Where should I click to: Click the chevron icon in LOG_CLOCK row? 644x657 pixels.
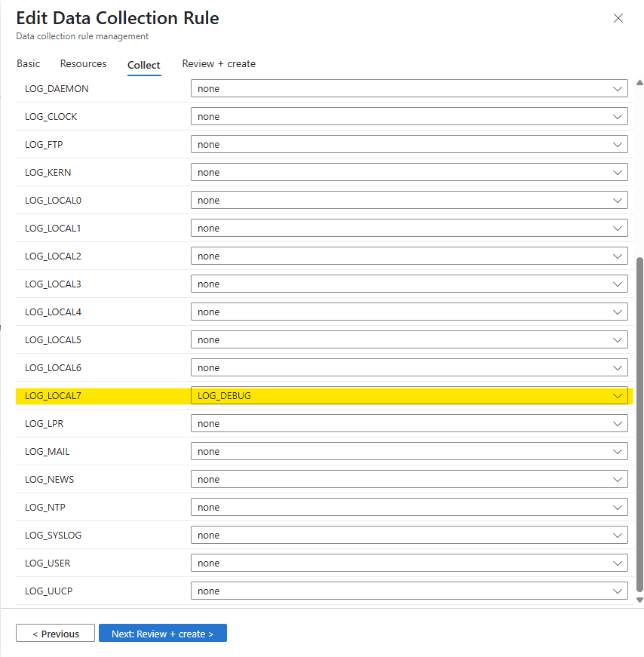point(618,117)
